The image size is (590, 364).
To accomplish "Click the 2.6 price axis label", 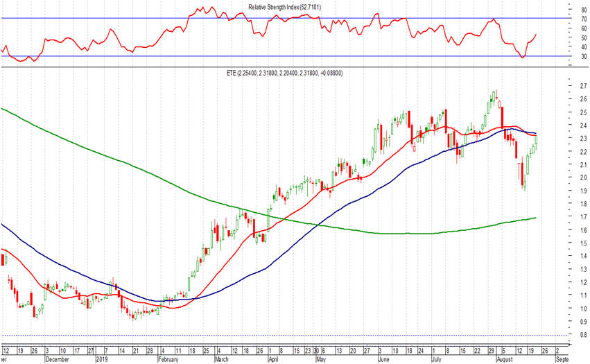I will (583, 99).
